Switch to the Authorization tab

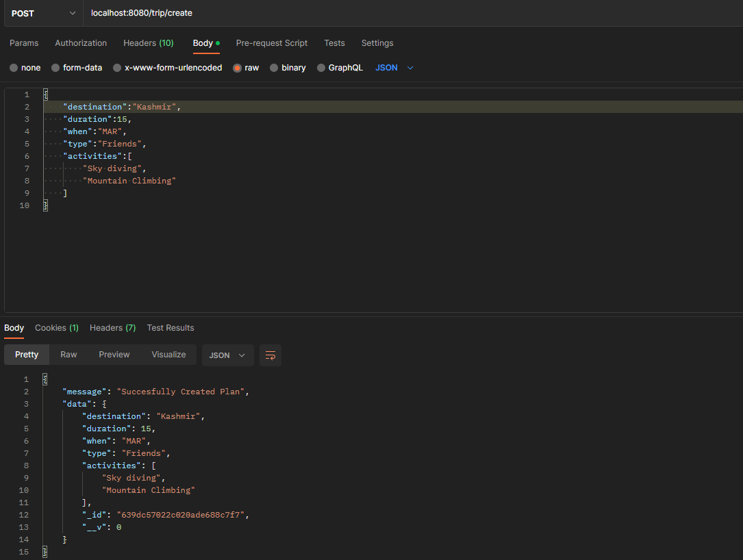pos(81,43)
